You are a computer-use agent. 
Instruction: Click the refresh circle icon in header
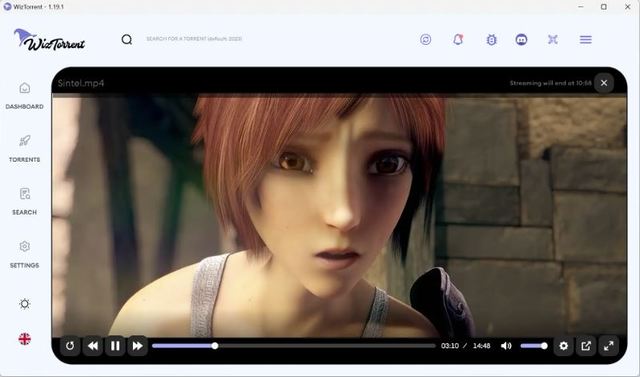coord(425,40)
